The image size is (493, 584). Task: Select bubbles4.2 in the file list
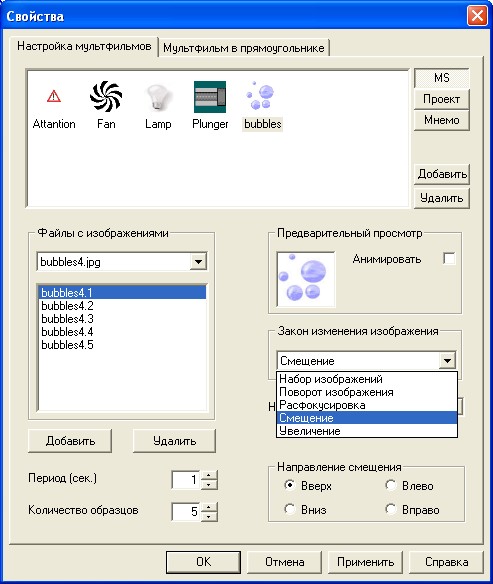point(123,306)
